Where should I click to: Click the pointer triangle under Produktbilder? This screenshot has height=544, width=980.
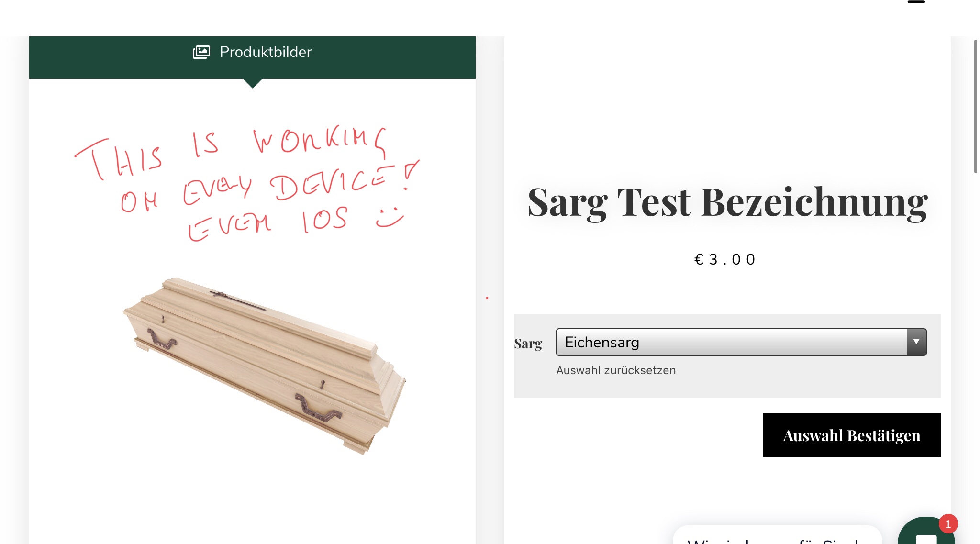253,84
